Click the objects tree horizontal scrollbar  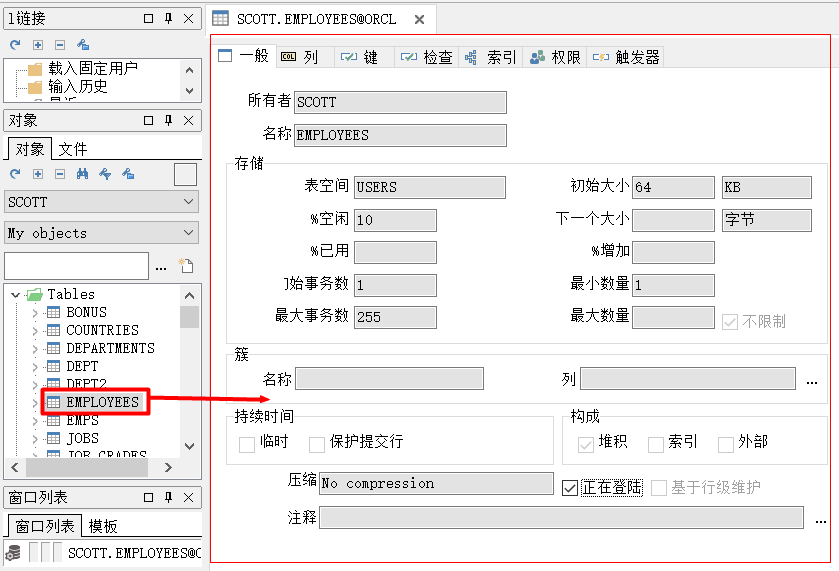point(87,468)
